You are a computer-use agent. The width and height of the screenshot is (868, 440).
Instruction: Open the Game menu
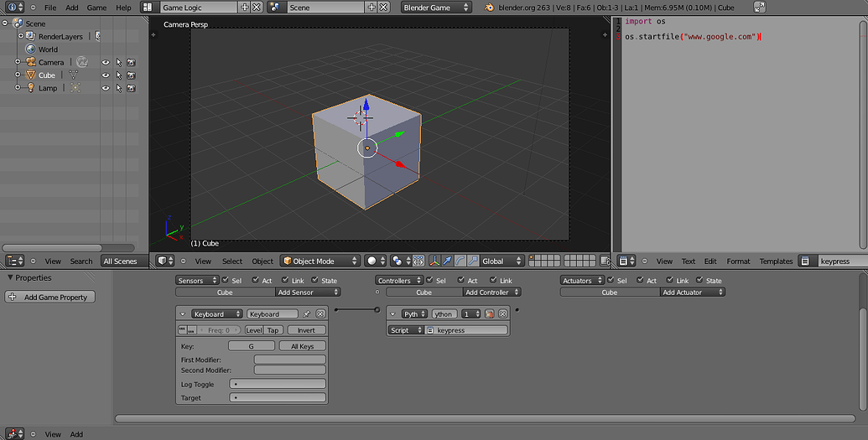(96, 8)
